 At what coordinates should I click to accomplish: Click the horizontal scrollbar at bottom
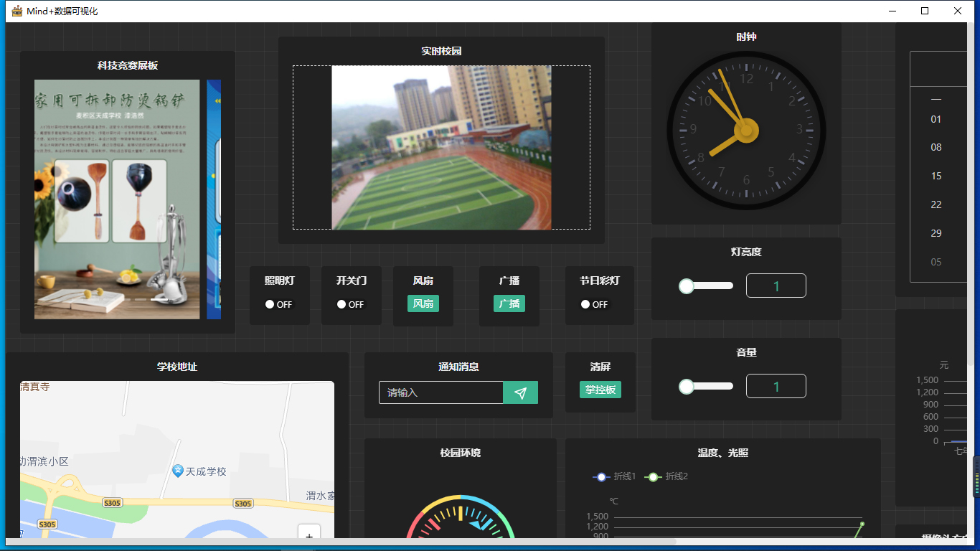coord(341,542)
